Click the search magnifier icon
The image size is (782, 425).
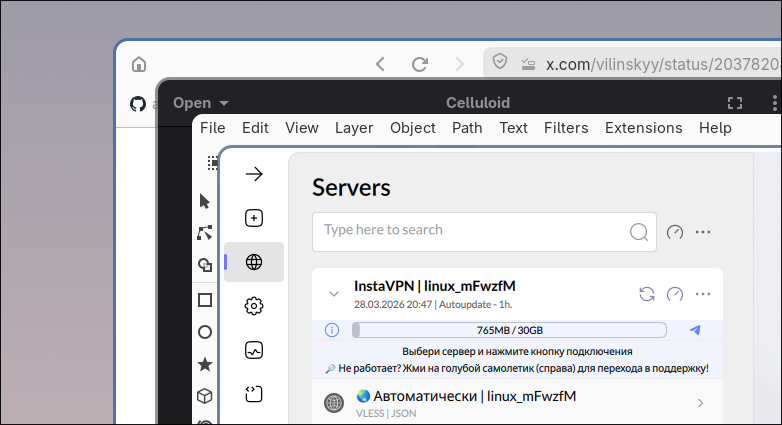coord(639,232)
